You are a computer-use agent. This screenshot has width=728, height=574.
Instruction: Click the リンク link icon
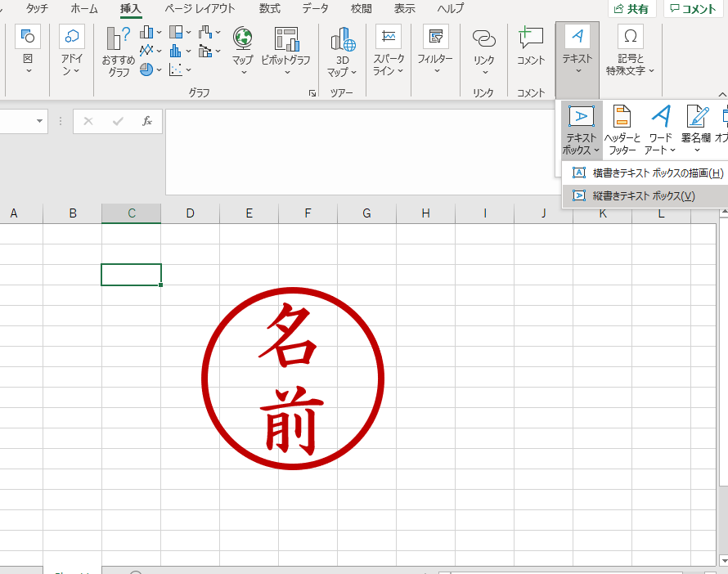(483, 38)
